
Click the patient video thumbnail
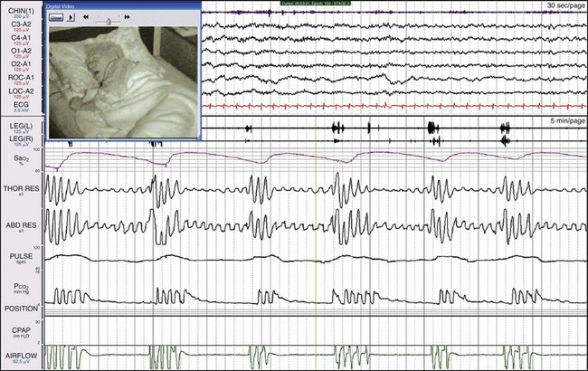pos(122,81)
